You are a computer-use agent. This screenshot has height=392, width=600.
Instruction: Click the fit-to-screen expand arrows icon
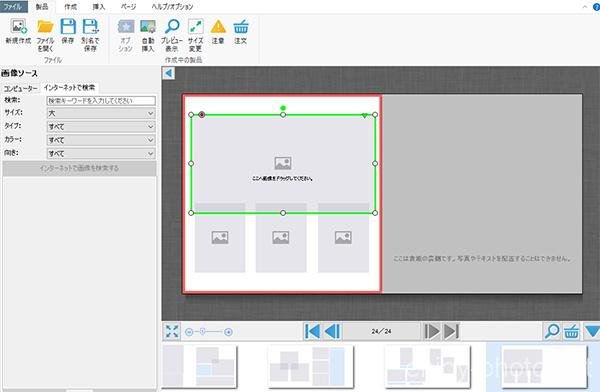click(172, 332)
